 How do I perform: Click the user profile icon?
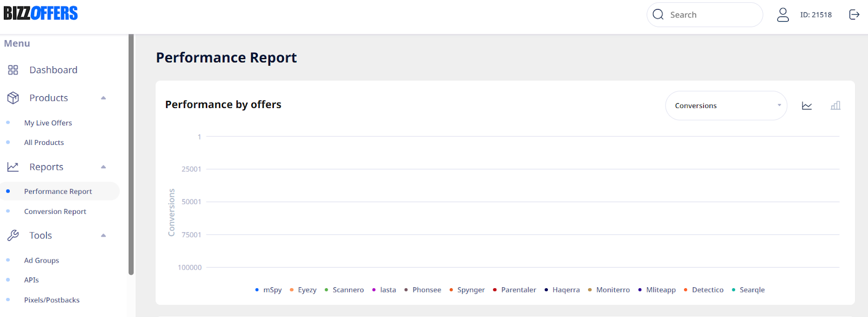point(783,15)
